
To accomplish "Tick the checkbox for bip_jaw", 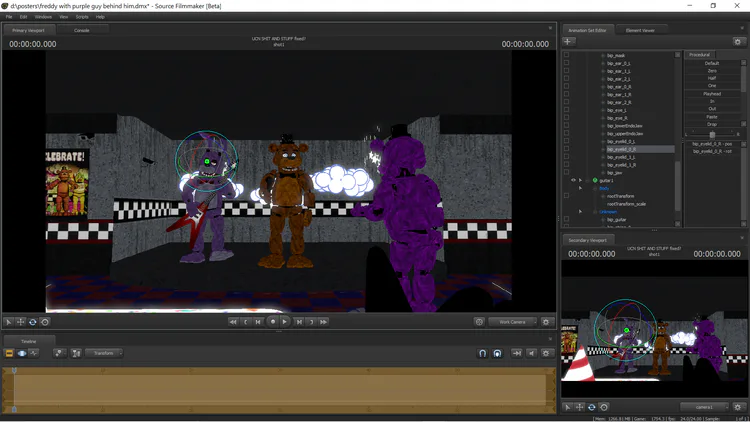I will coord(566,172).
